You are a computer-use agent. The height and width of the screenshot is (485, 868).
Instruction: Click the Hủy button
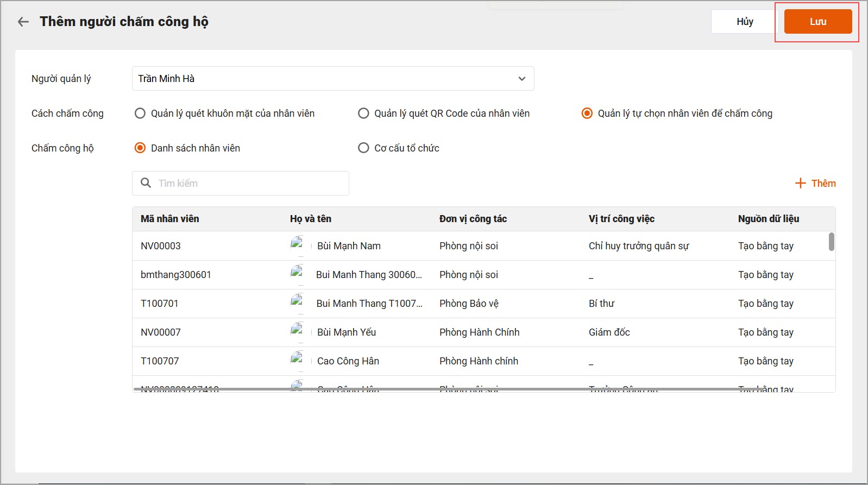click(745, 22)
